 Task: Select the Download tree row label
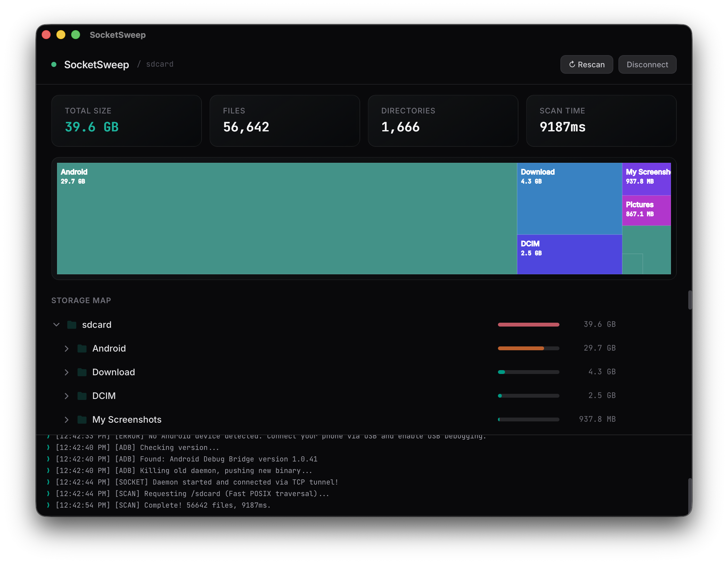point(114,372)
